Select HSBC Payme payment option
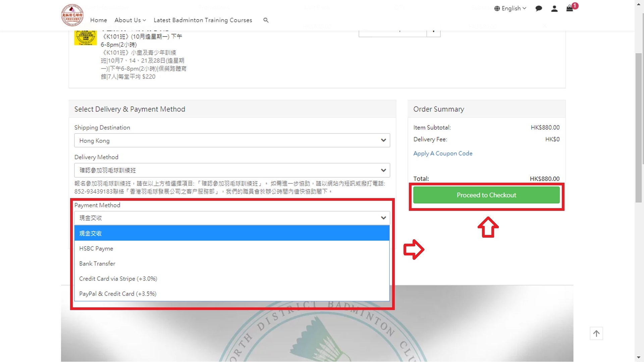 pos(96,248)
